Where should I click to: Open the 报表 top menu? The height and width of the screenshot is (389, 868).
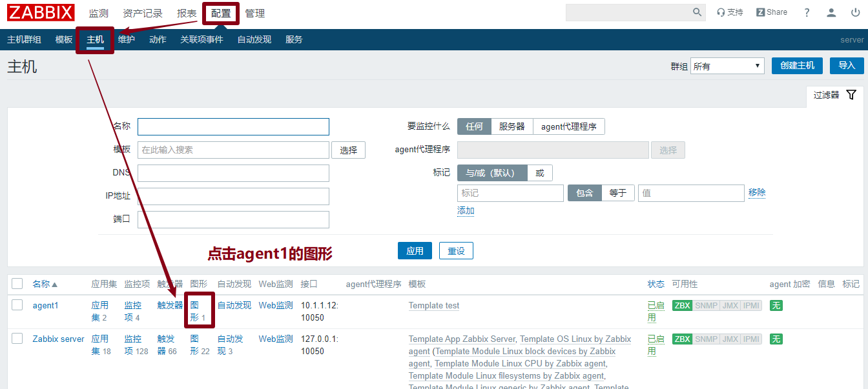click(x=187, y=13)
